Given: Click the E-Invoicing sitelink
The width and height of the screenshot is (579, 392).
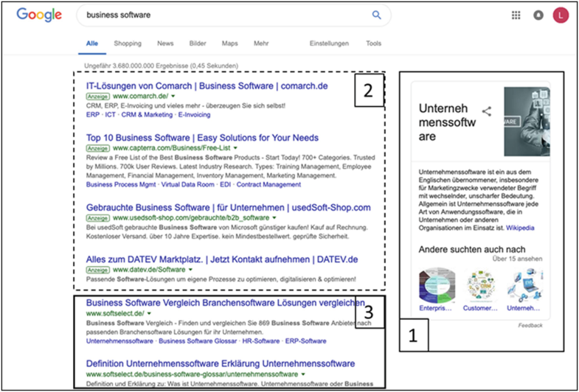Looking at the screenshot, I should [x=194, y=115].
